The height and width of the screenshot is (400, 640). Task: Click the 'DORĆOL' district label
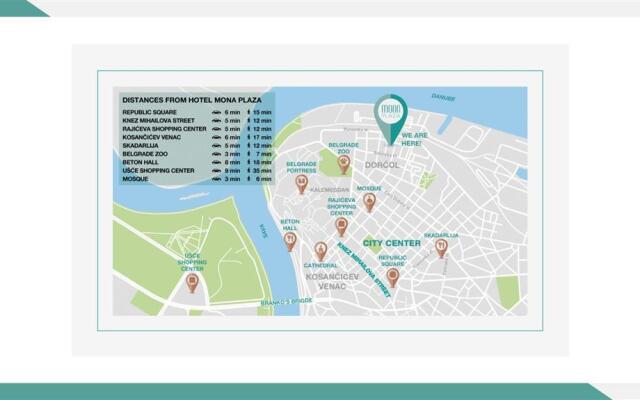click(x=382, y=165)
